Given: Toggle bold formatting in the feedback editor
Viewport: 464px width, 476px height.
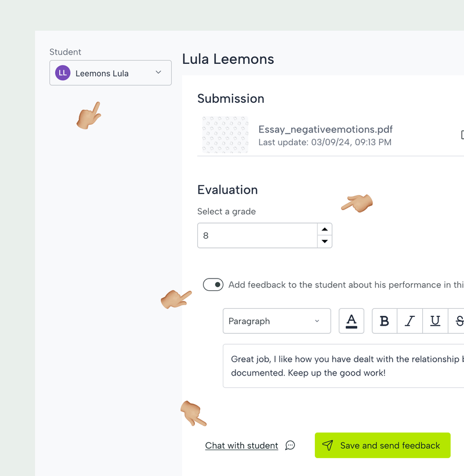Looking at the screenshot, I should click(x=385, y=321).
